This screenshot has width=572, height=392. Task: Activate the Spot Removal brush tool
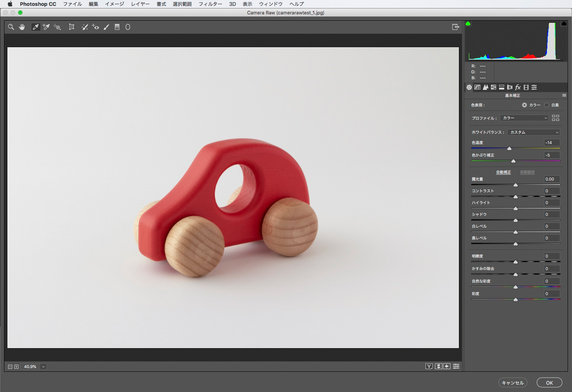pyautogui.click(x=85, y=27)
